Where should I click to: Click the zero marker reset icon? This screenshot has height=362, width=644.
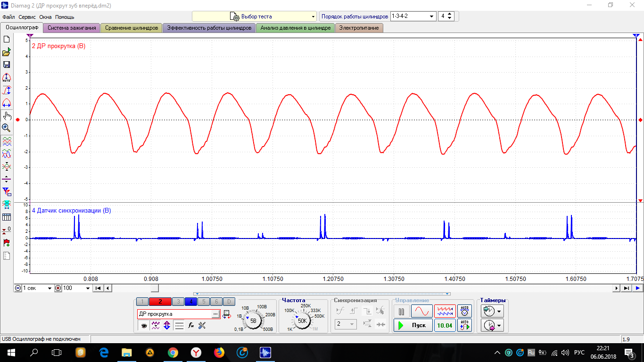tap(7, 230)
